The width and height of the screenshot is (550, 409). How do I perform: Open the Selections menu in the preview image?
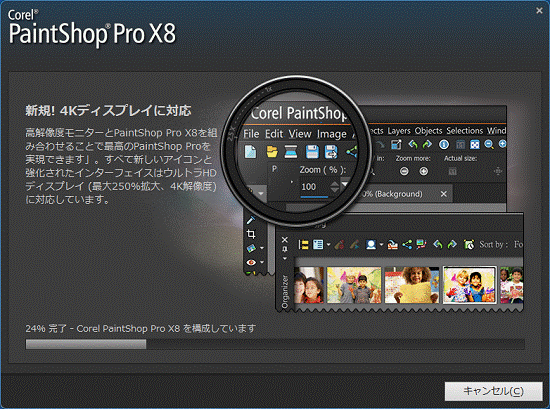[465, 131]
